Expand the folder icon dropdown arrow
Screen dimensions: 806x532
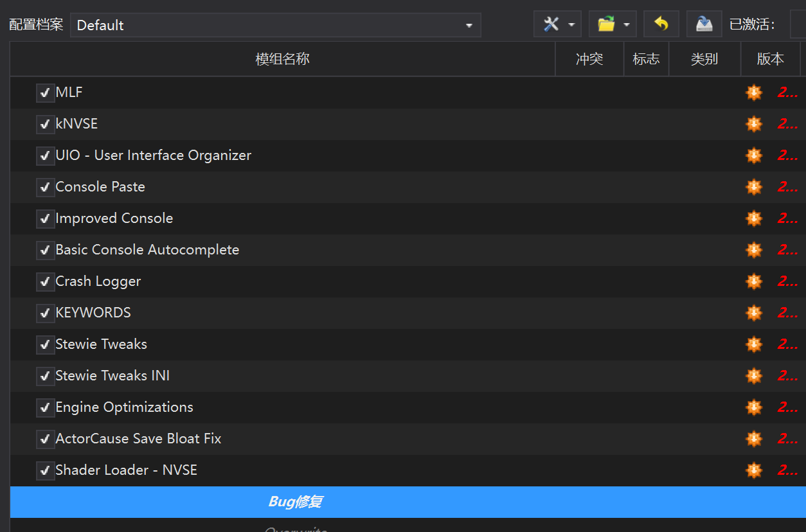coord(626,25)
